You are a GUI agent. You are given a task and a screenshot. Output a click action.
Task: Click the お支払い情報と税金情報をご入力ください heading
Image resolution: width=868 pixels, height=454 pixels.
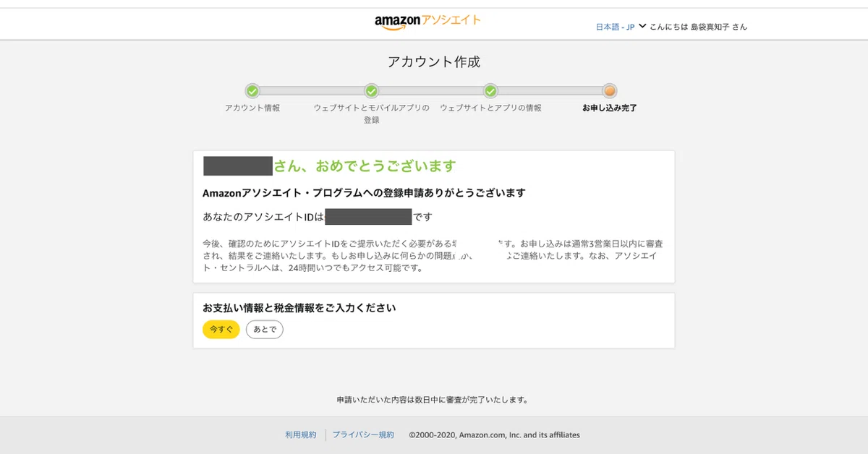pyautogui.click(x=299, y=308)
